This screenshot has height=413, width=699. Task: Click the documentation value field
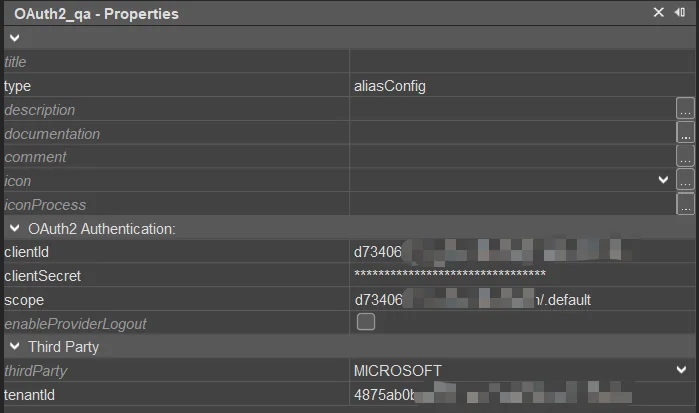[513, 133]
